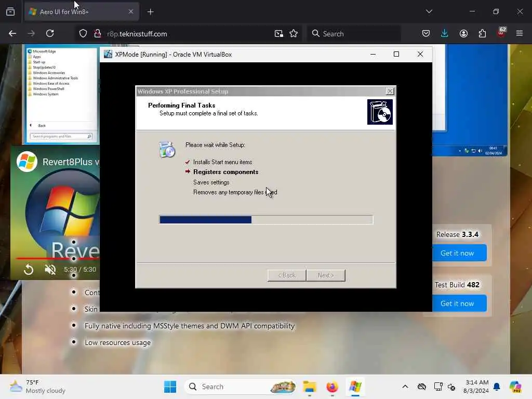Open clock showing 3:14 AM

476,387
